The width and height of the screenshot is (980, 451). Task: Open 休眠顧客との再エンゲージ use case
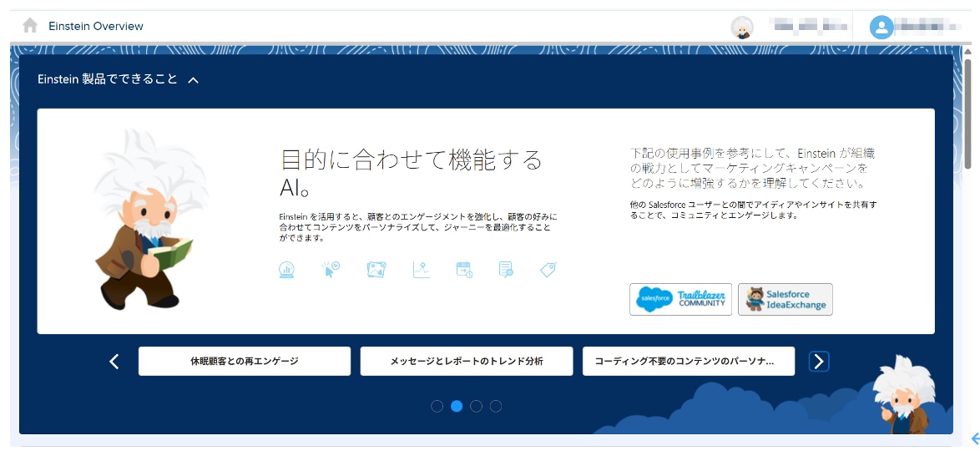245,362
